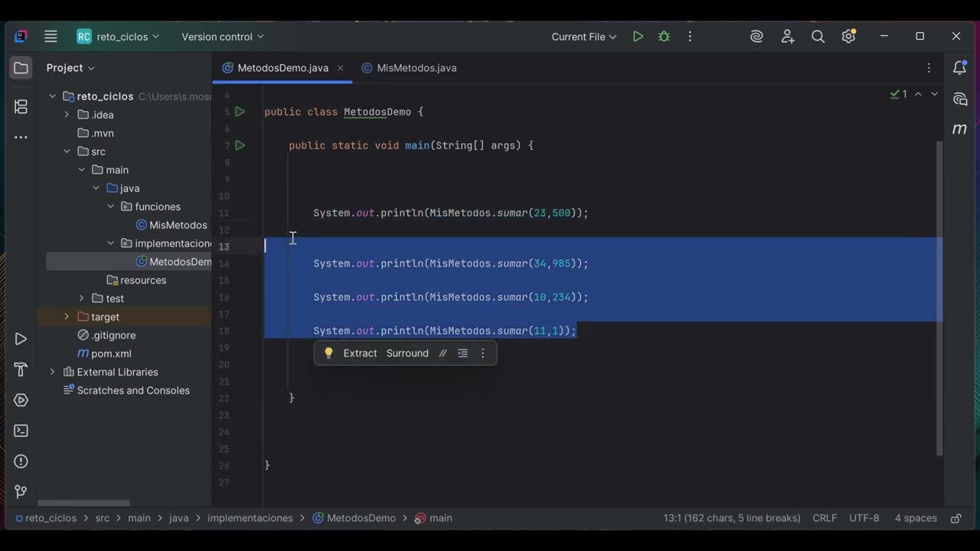This screenshot has width=980, height=551.
Task: Switch to MisMetodos.java tab
Action: point(409,68)
